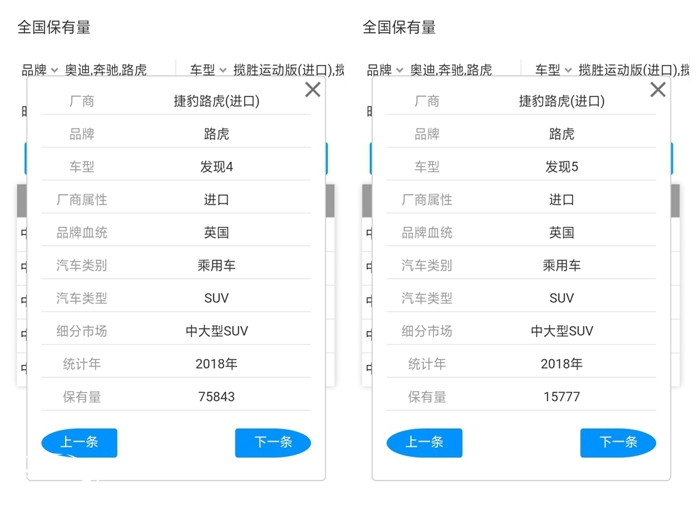Click the 品牌 value 路虎 in the left popup
The width and height of the screenshot is (700, 525).
coord(217,134)
